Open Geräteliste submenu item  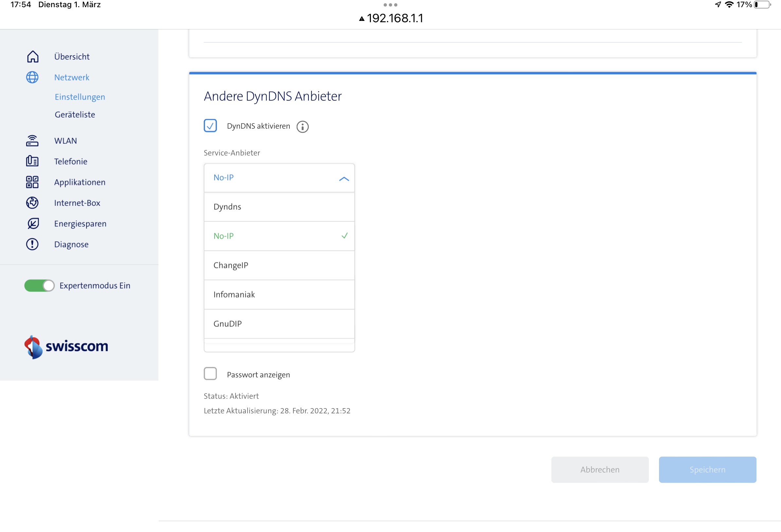tap(75, 114)
